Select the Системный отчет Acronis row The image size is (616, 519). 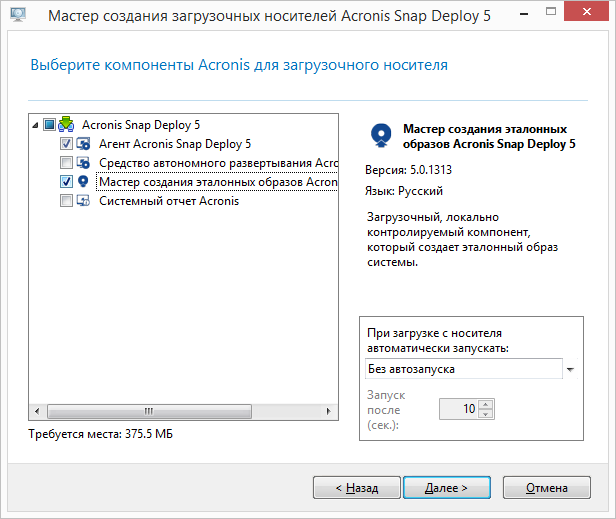169,201
